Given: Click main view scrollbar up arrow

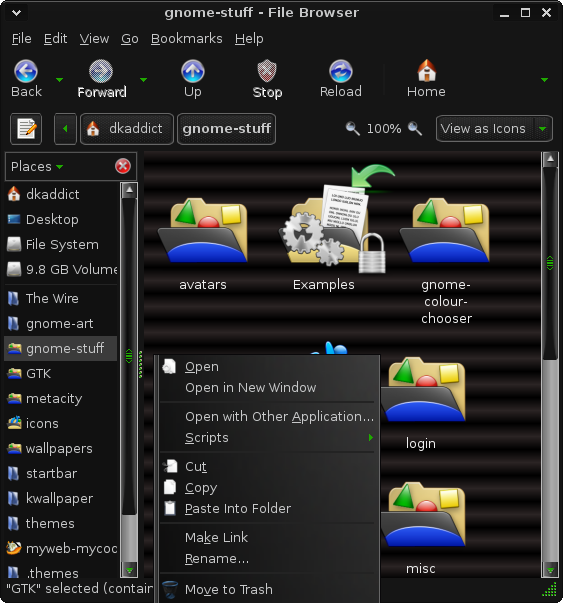Looking at the screenshot, I should (550, 159).
